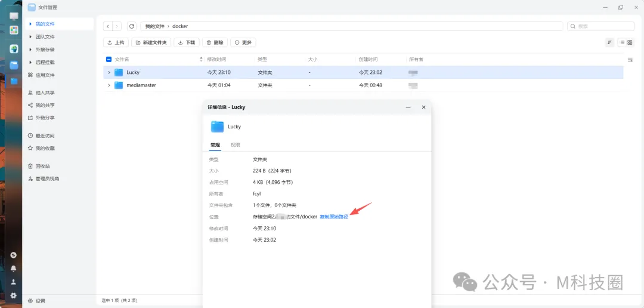Click the 上传 upload button
The height and width of the screenshot is (308, 644).
116,42
